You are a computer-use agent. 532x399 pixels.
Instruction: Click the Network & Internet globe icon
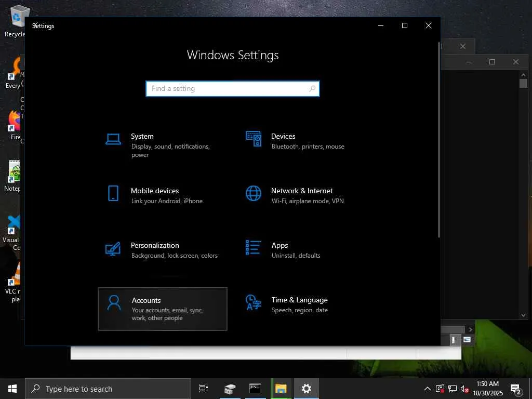tap(254, 193)
